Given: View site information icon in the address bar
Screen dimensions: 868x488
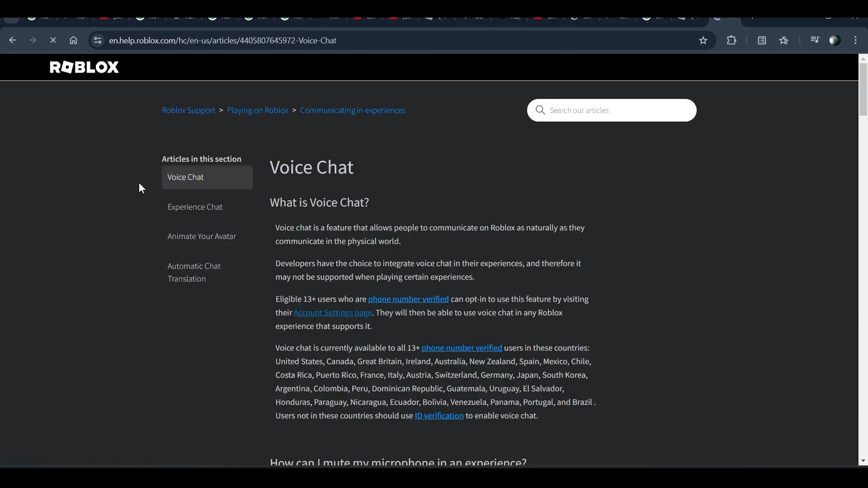Looking at the screenshot, I should [x=97, y=40].
